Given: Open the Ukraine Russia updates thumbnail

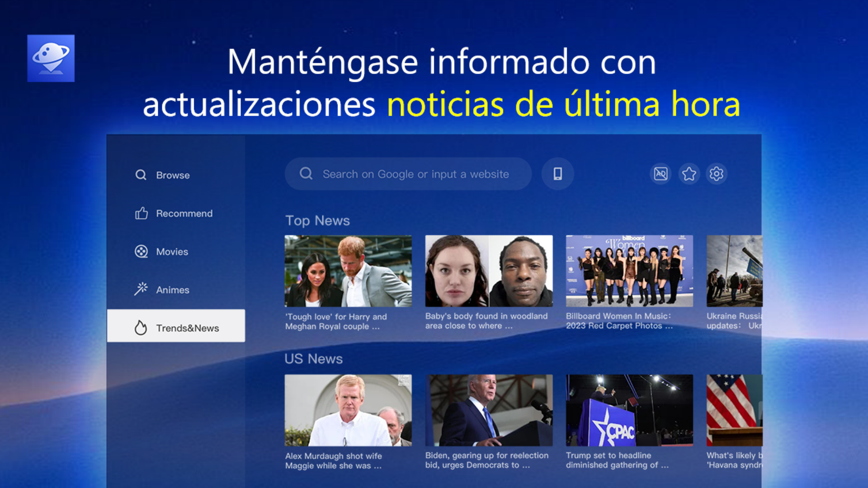Looking at the screenshot, I should (x=734, y=271).
